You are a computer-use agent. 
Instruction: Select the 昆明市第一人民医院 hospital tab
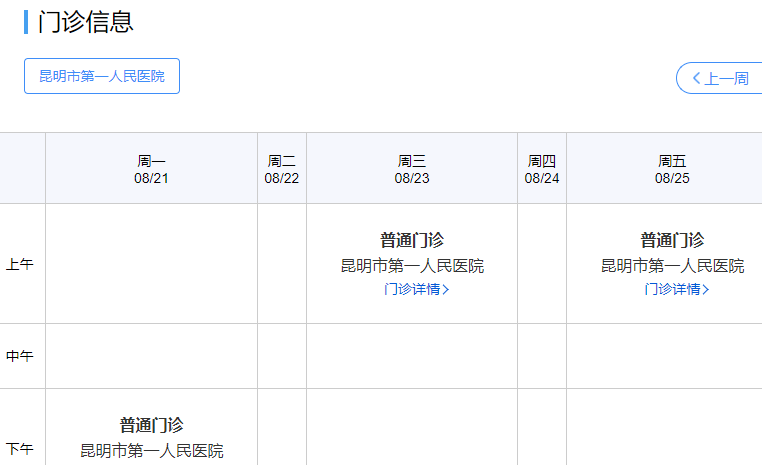[102, 76]
